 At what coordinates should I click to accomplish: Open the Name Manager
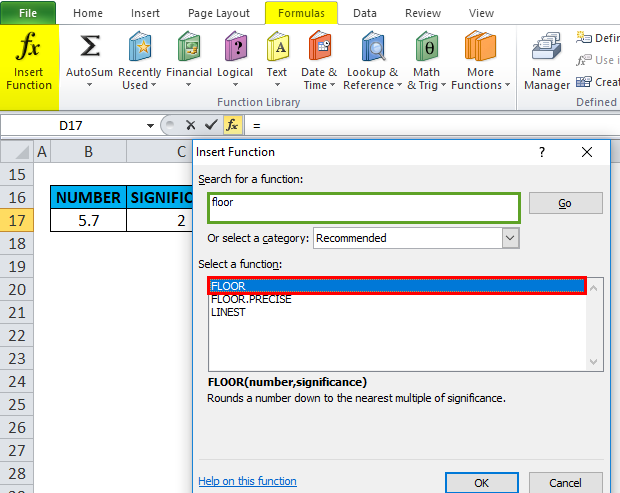coord(547,61)
